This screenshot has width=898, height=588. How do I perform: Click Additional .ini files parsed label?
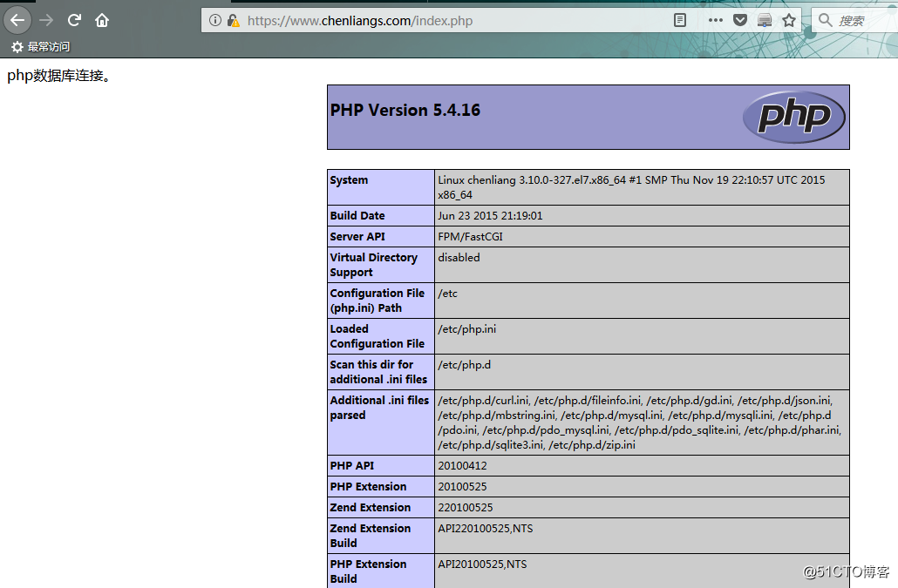(379, 408)
